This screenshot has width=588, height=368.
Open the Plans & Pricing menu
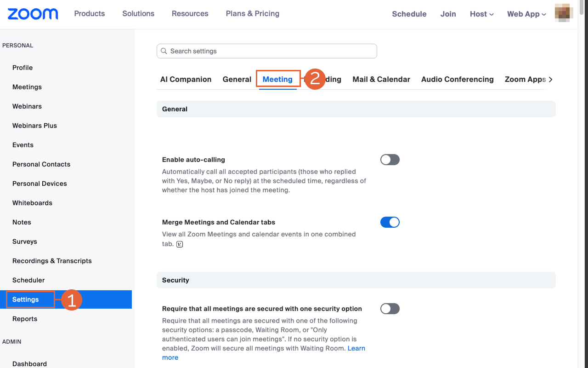click(252, 14)
